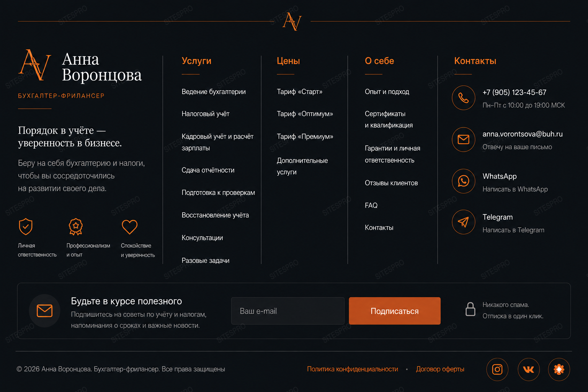
Task: Go to Ведение бухгалтерии page
Action: point(214,92)
